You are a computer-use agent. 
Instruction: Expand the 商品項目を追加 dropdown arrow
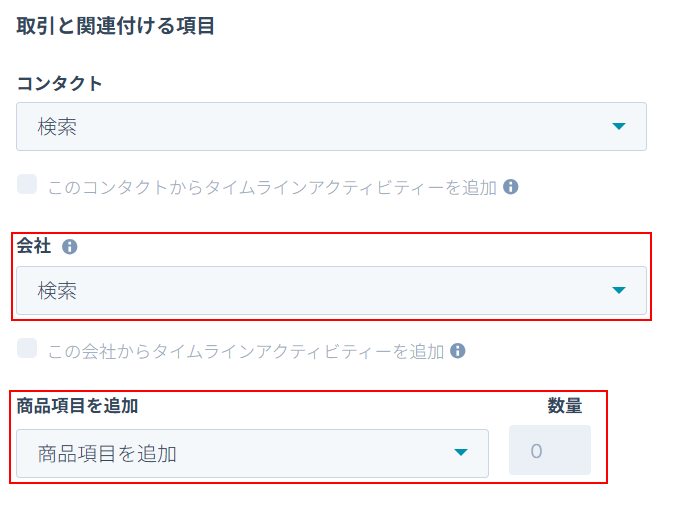tap(460, 453)
